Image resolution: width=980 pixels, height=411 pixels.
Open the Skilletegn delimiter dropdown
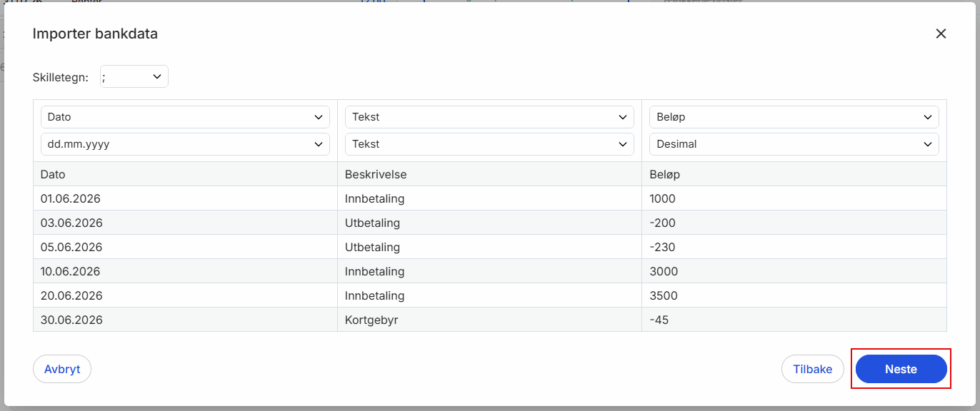(x=134, y=77)
